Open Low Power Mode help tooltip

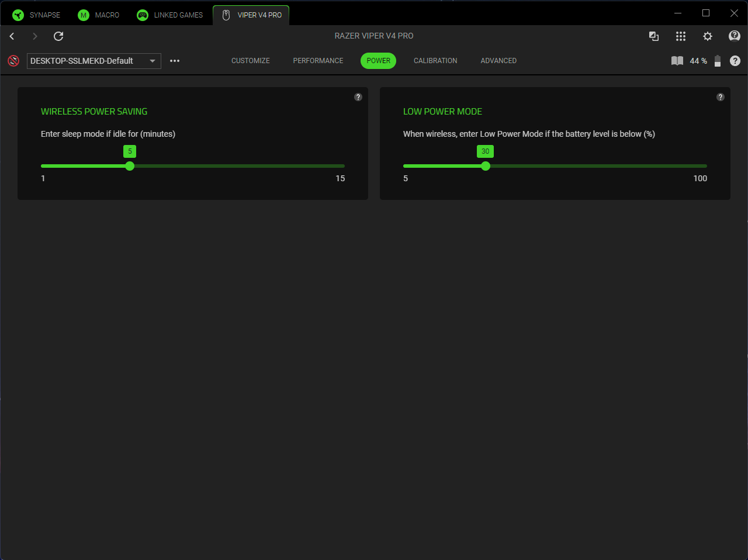tap(721, 97)
